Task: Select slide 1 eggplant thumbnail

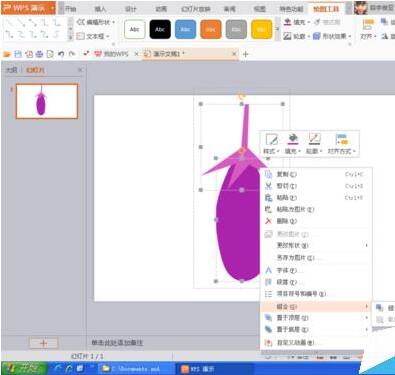Action: (47, 101)
